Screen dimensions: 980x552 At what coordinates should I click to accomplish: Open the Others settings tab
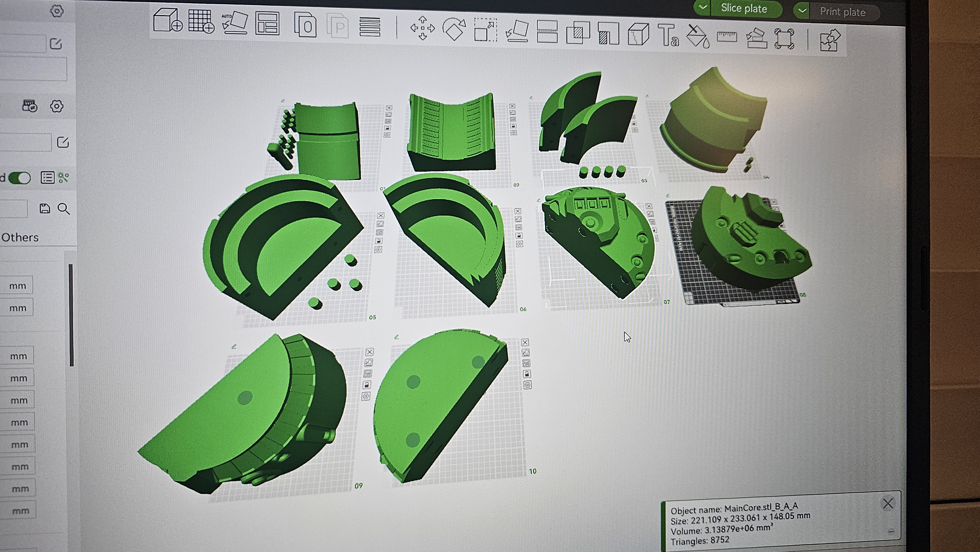tap(20, 238)
